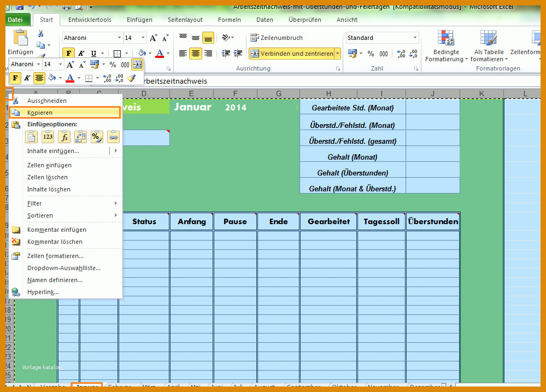Click the formula bar showing Arbeitszeitnachweis

[341, 81]
